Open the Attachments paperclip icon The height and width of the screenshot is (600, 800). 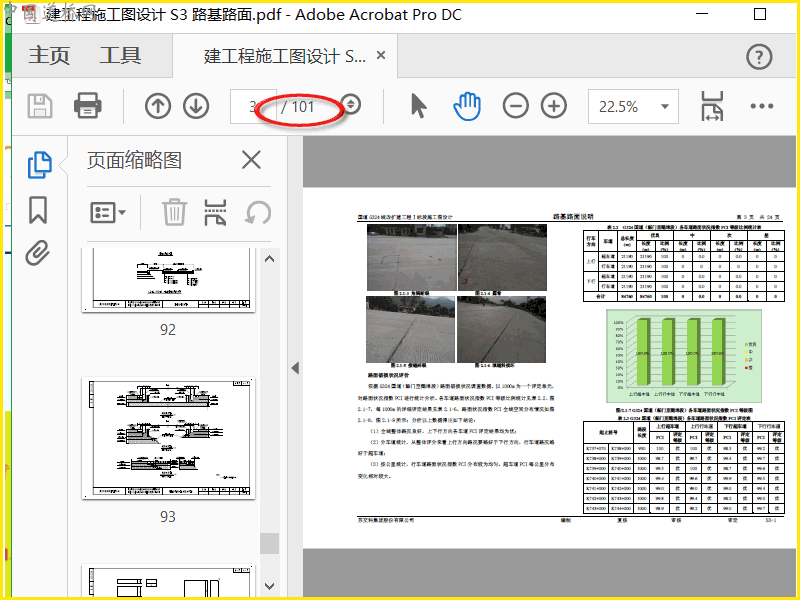[38, 253]
